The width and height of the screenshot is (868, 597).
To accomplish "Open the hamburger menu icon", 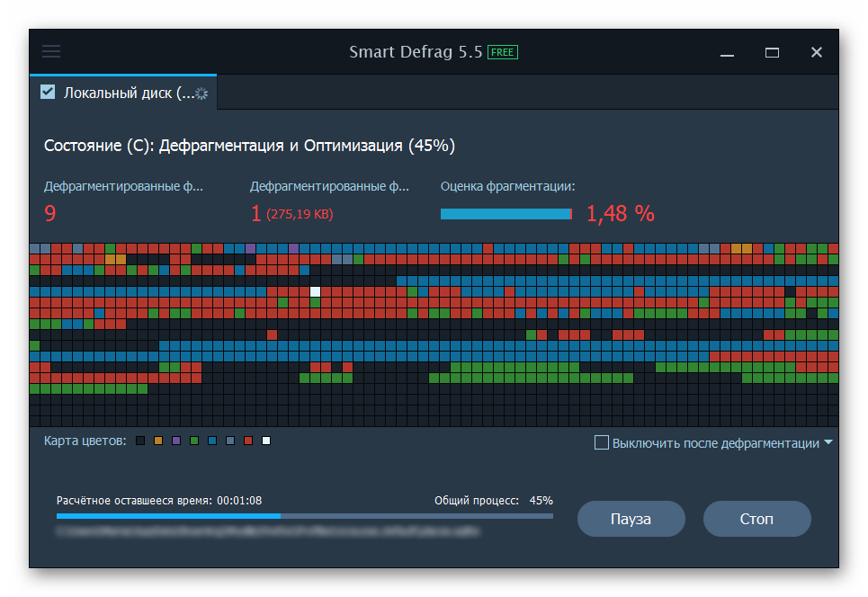I will (x=51, y=52).
